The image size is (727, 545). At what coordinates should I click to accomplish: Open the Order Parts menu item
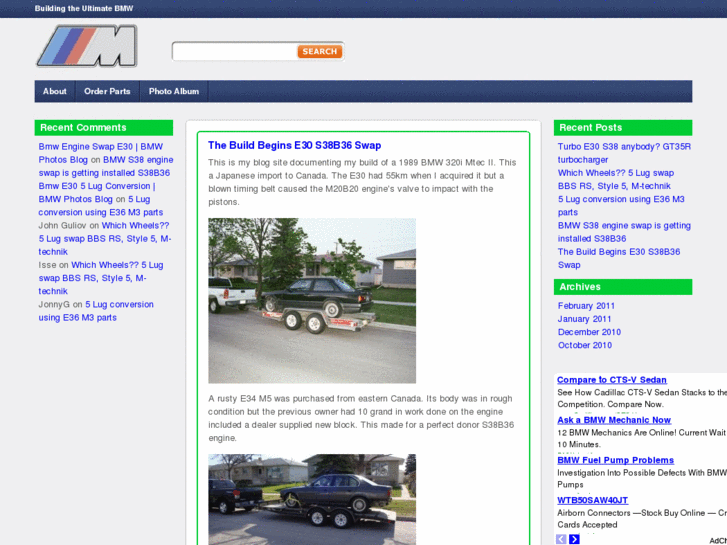pyautogui.click(x=107, y=91)
